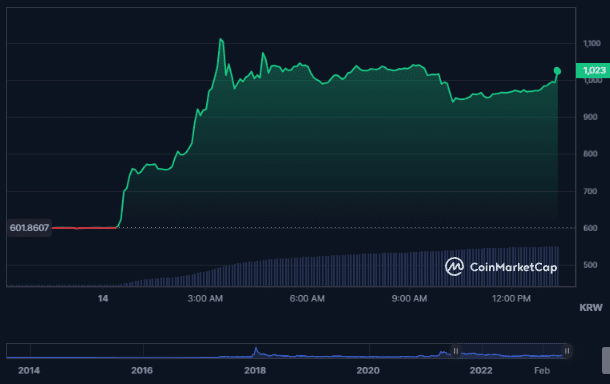Click the 9:00 AM time axis label
The height and width of the screenshot is (384, 610).
(x=409, y=298)
